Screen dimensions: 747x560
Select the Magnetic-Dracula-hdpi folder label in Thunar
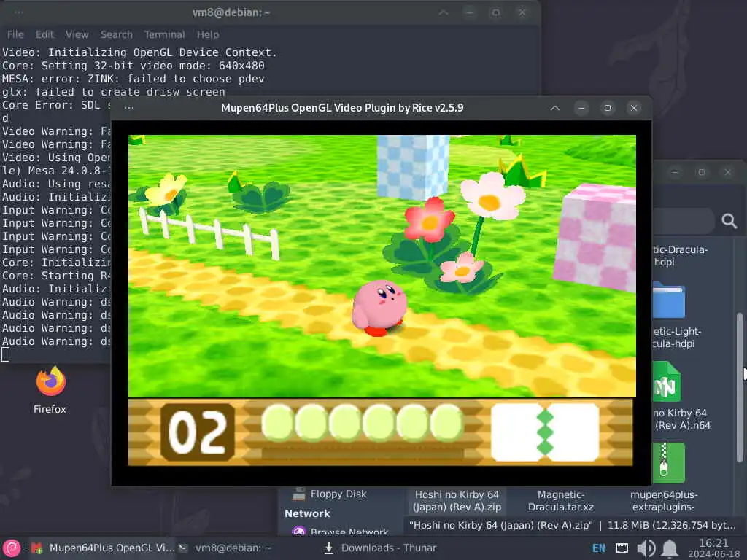pos(680,256)
